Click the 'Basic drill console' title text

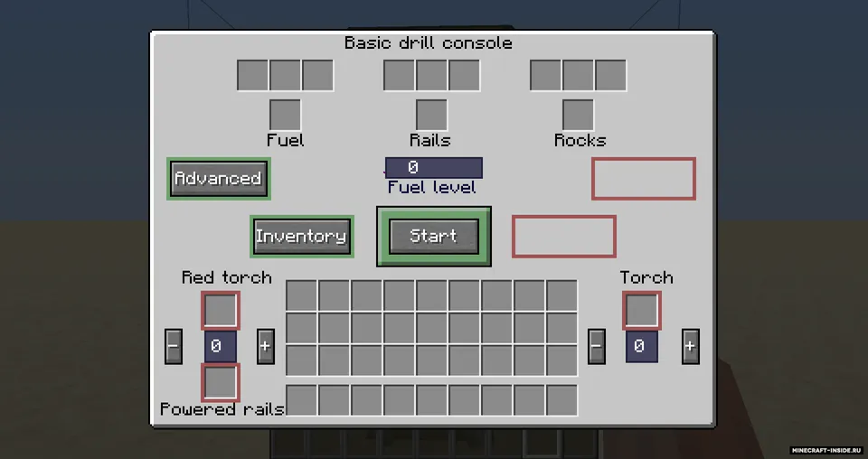[429, 43]
